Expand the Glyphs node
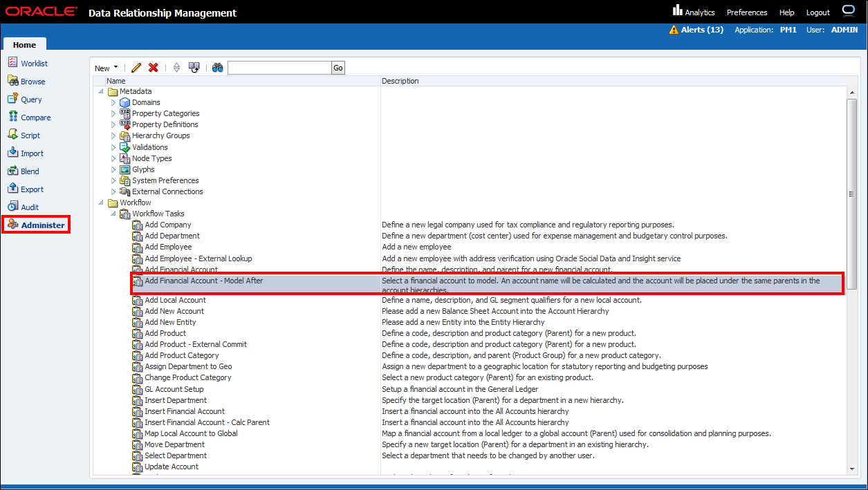Viewport: 868px width, 490px height. point(114,169)
